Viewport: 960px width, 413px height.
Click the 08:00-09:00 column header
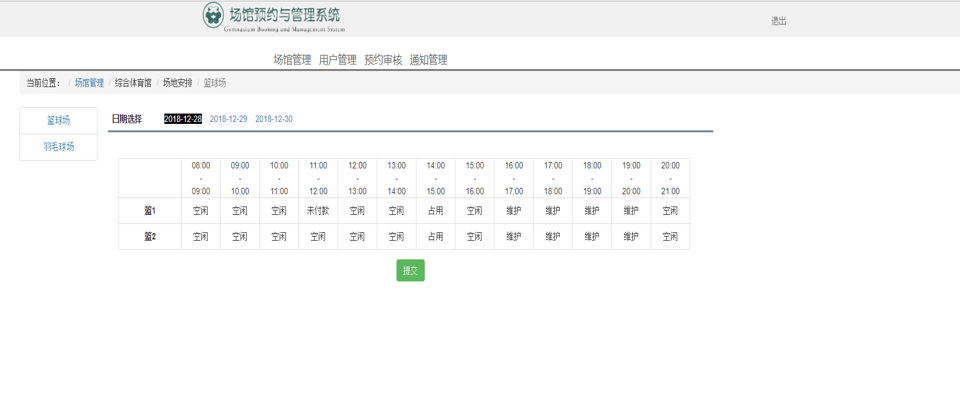201,178
